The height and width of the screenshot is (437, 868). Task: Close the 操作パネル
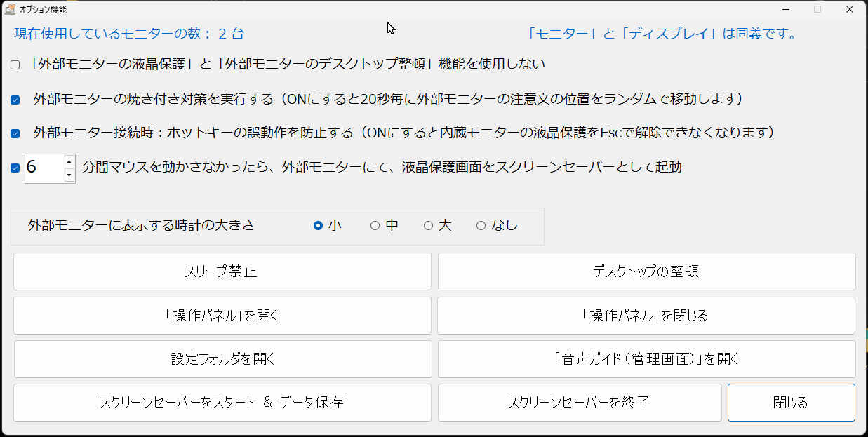(x=646, y=315)
